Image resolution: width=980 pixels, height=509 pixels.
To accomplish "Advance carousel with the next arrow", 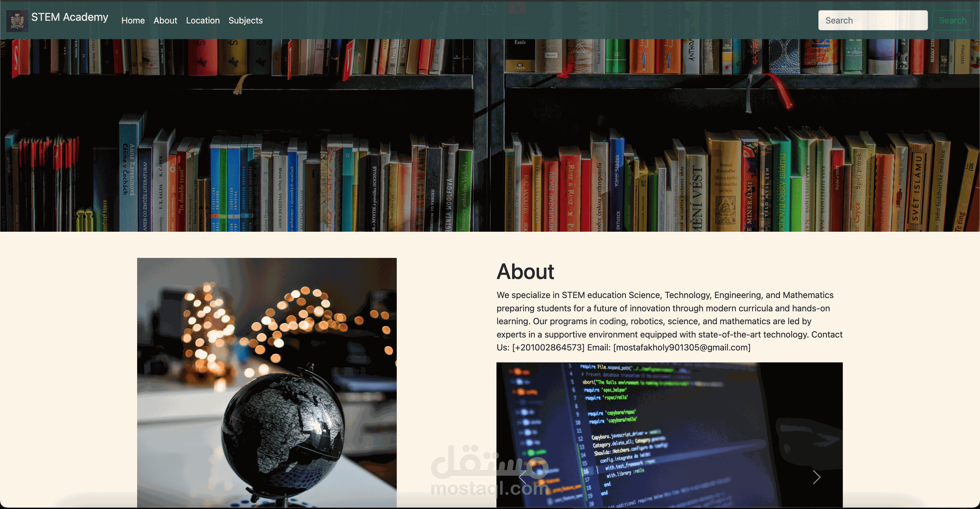I will click(x=816, y=477).
